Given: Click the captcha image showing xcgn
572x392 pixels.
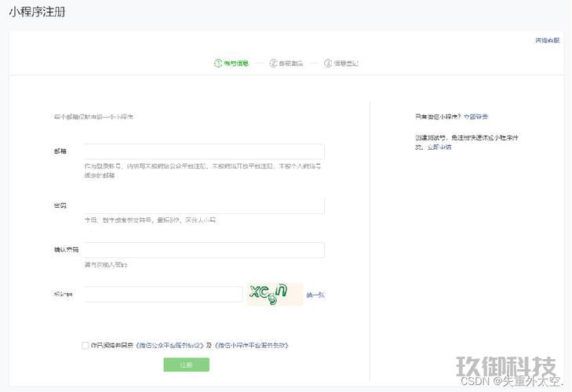Looking at the screenshot, I should 275,294.
